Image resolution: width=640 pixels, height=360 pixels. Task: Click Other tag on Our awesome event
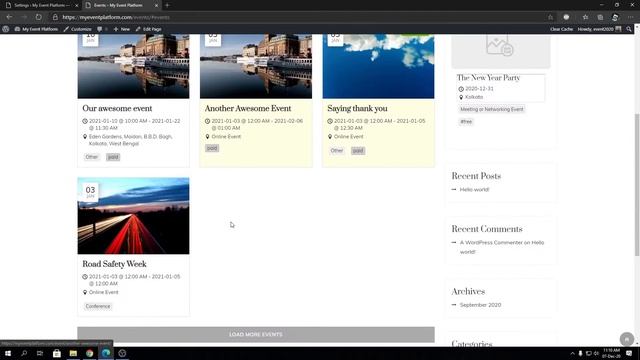coord(92,157)
